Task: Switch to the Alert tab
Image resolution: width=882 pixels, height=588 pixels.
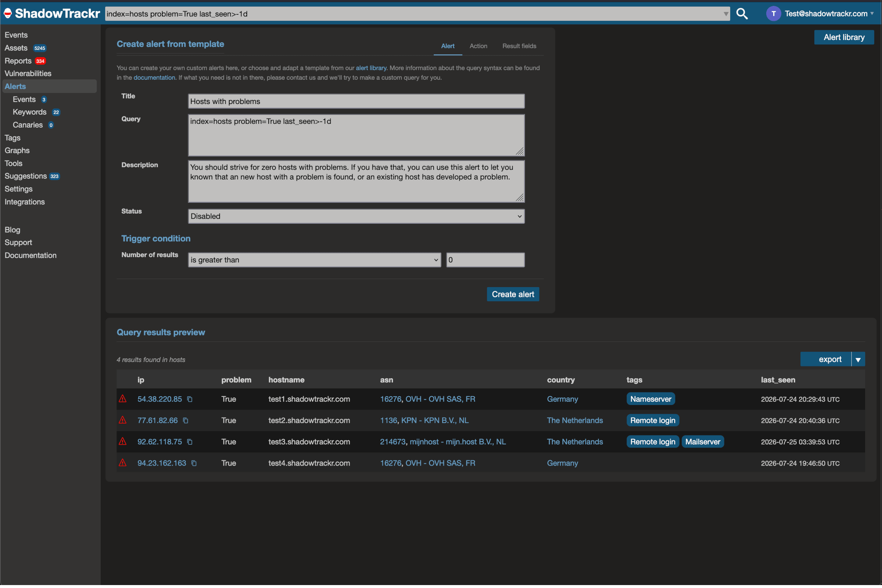Action: 448,46
